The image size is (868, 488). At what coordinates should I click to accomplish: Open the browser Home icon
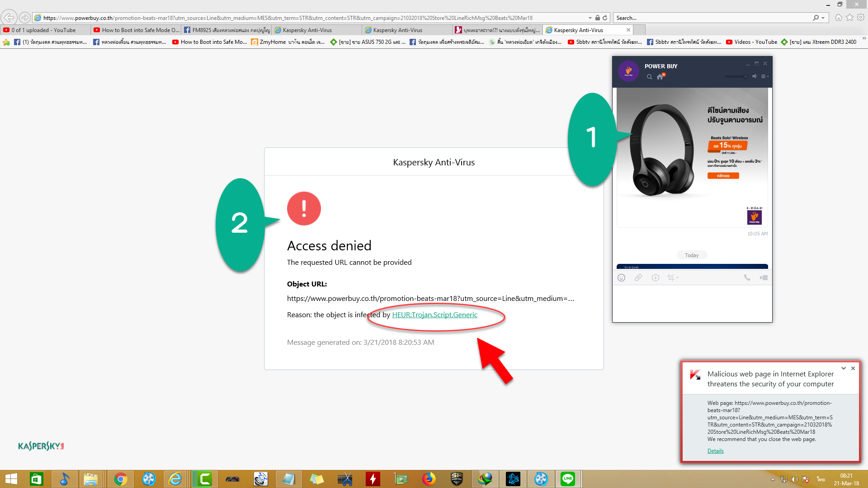pyautogui.click(x=839, y=18)
